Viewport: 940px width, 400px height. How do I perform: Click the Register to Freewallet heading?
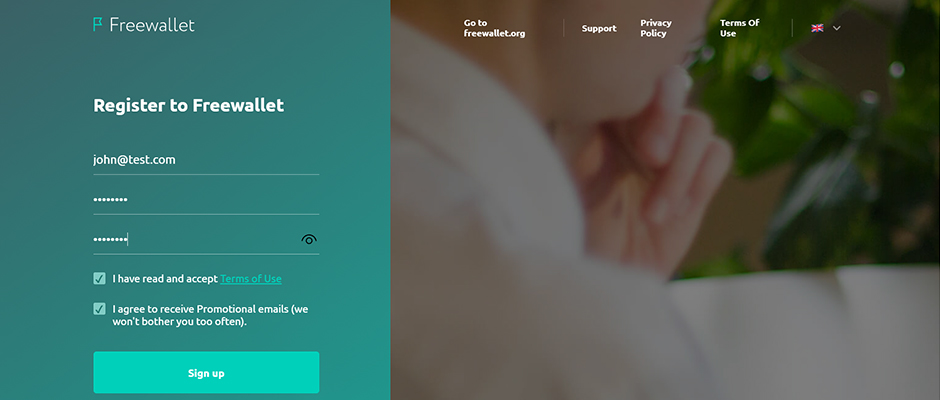[x=189, y=106]
